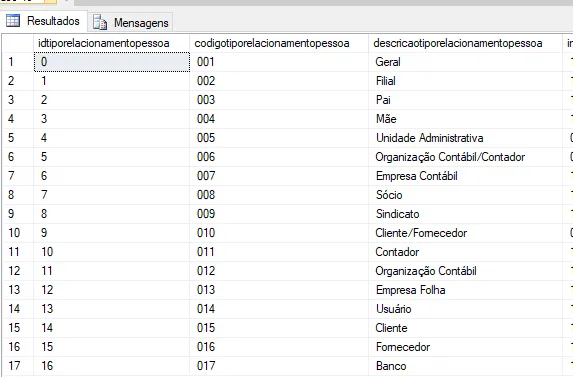
Task: Click the Resultados grid icon
Action: 13,21
